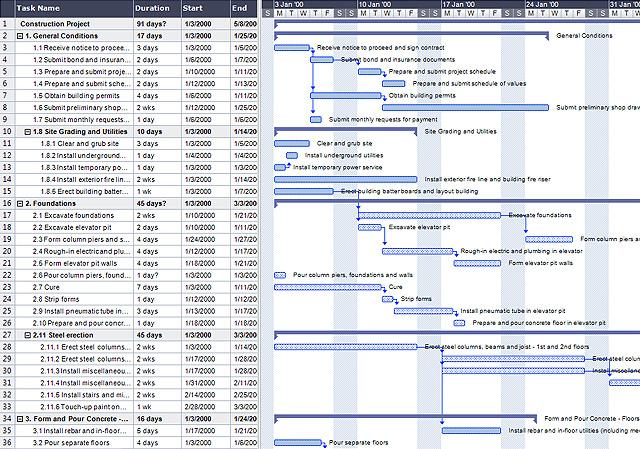Screen dimensions: 640x449
Task: Collapse the 1. General Conditions group
Action: (20, 36)
